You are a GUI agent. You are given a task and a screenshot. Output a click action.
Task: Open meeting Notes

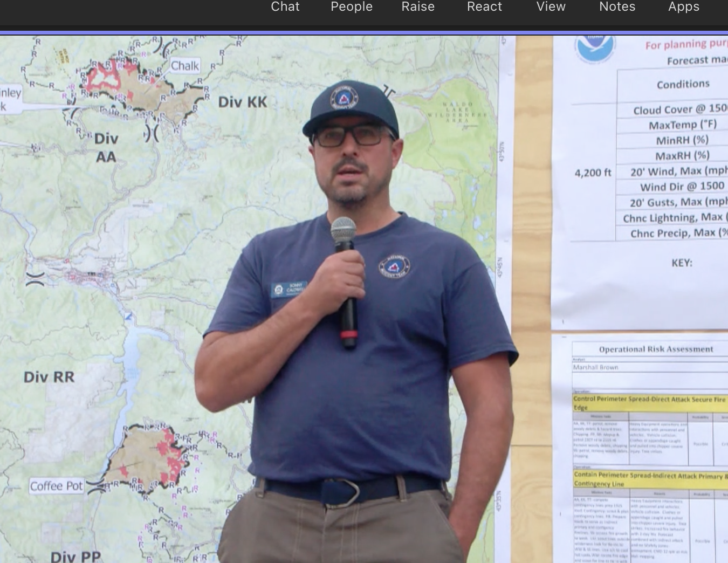(x=617, y=7)
